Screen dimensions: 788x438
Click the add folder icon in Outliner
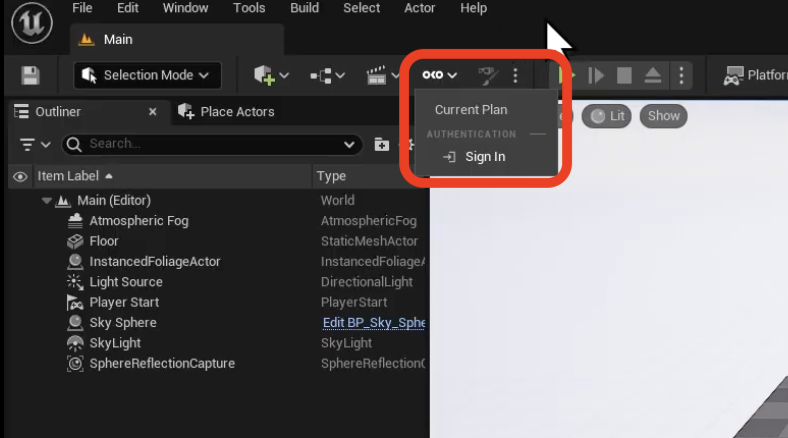(x=381, y=144)
